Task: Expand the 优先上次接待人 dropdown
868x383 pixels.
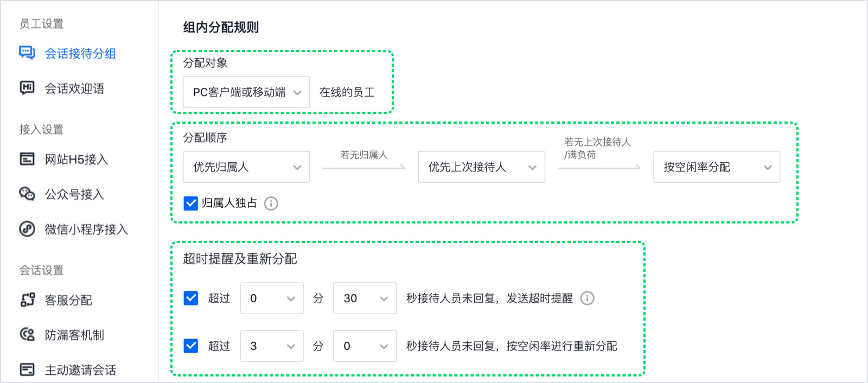Action: coord(482,167)
